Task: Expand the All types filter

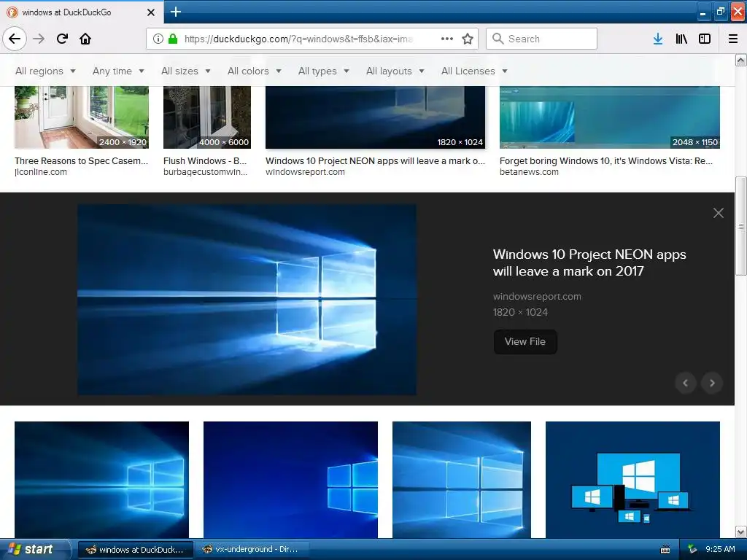Action: tap(323, 71)
